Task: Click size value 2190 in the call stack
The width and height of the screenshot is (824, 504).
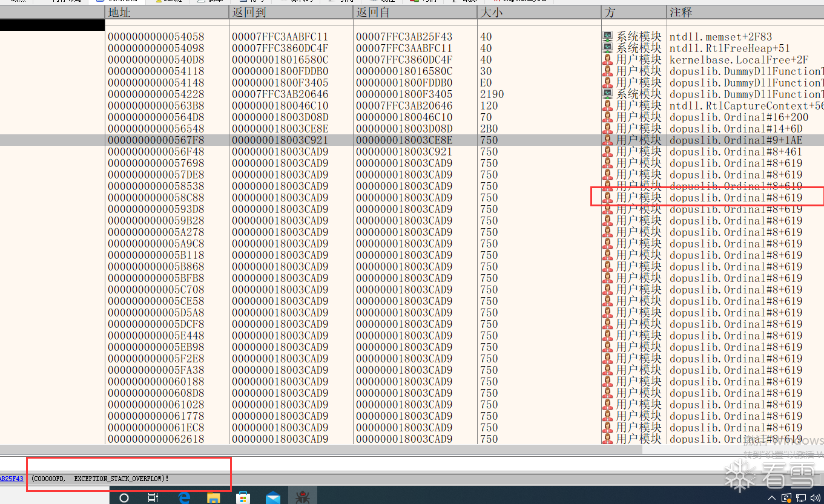Action: 492,94
